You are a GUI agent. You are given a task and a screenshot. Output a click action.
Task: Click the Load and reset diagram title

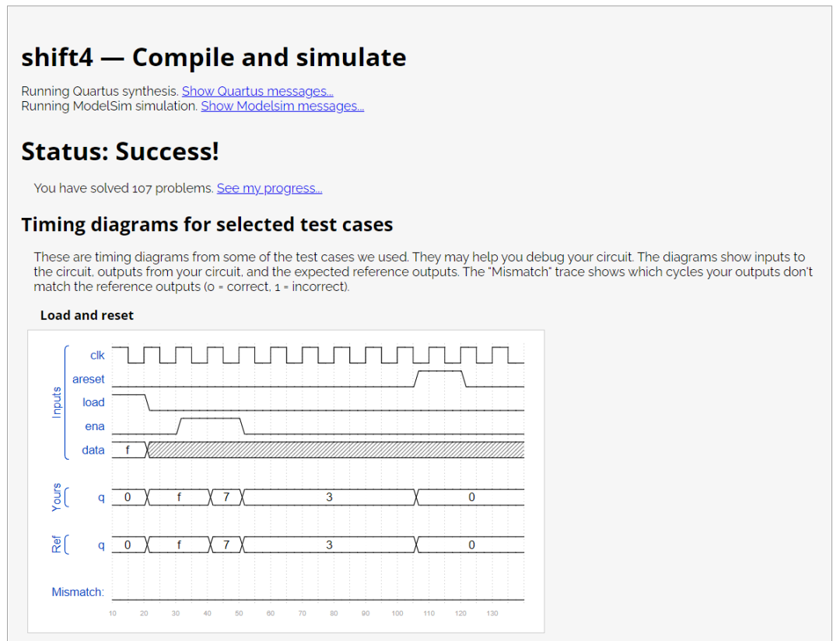click(x=87, y=315)
